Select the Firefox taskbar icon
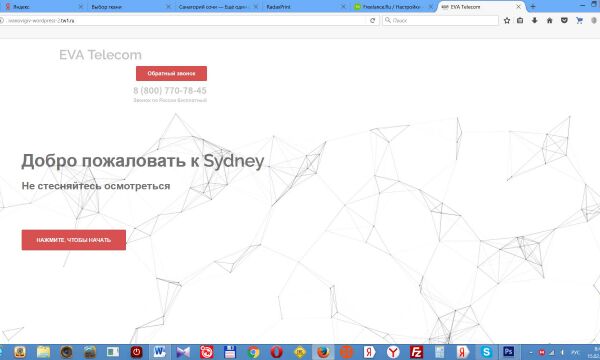 pyautogui.click(x=323, y=352)
